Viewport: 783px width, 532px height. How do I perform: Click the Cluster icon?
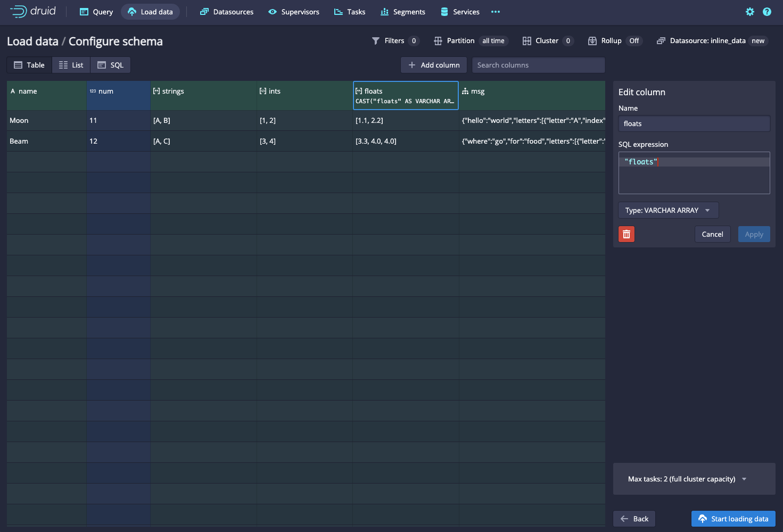coord(527,41)
